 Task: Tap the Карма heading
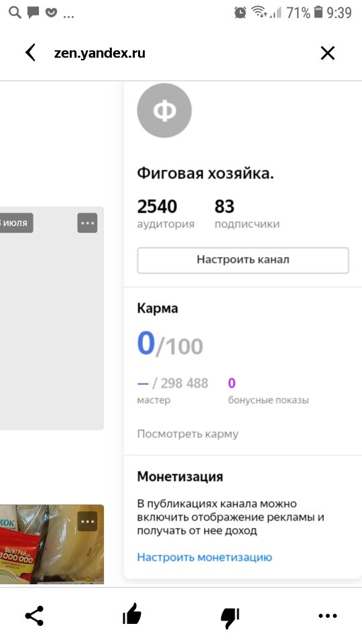[x=158, y=309]
